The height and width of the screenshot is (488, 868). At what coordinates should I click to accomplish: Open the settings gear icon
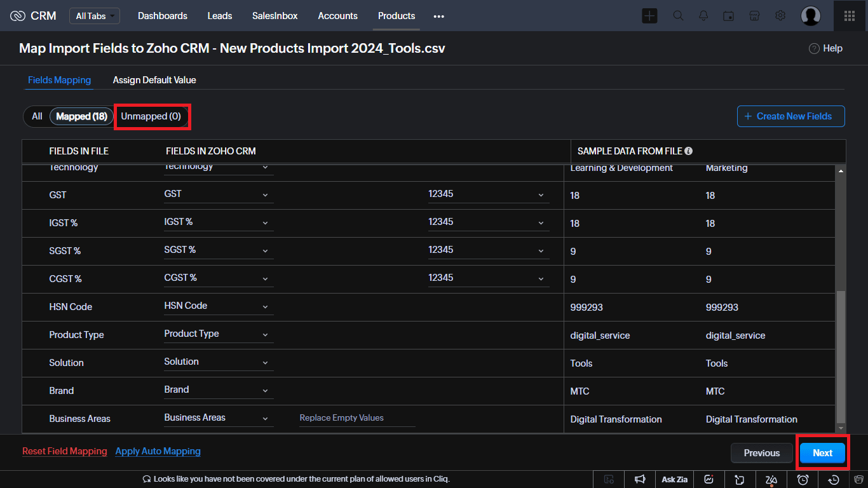[x=780, y=16]
